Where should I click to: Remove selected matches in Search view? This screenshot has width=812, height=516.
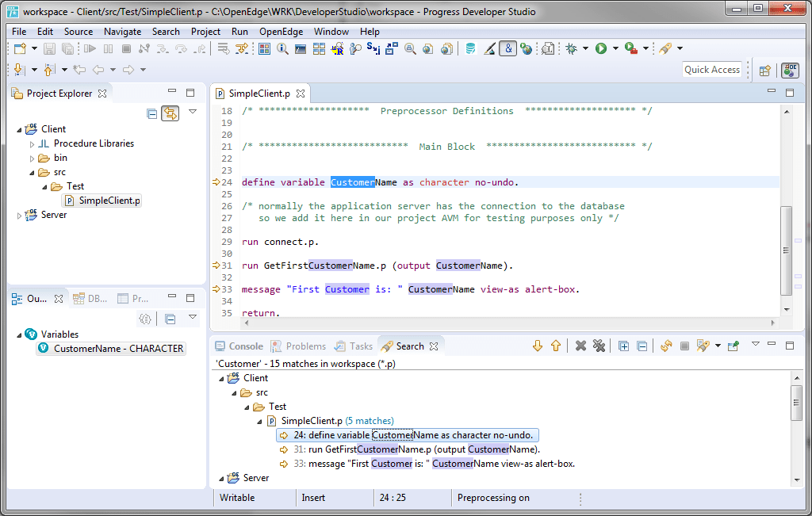pos(581,346)
